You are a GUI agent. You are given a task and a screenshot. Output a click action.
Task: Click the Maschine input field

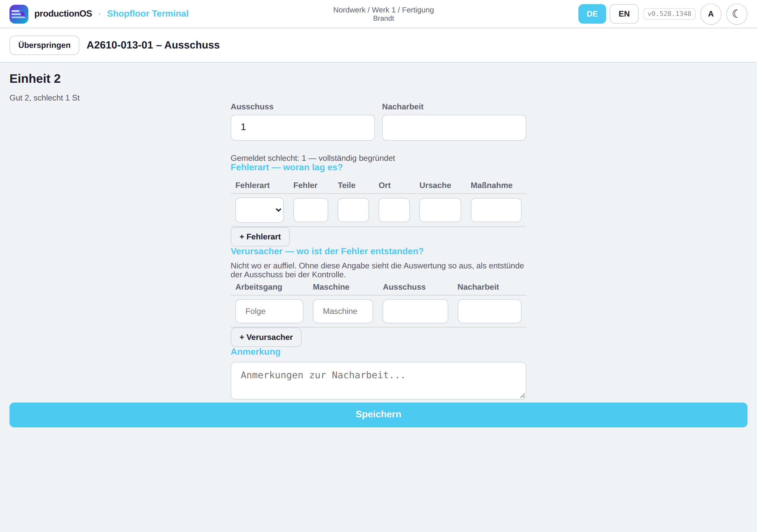point(342,311)
